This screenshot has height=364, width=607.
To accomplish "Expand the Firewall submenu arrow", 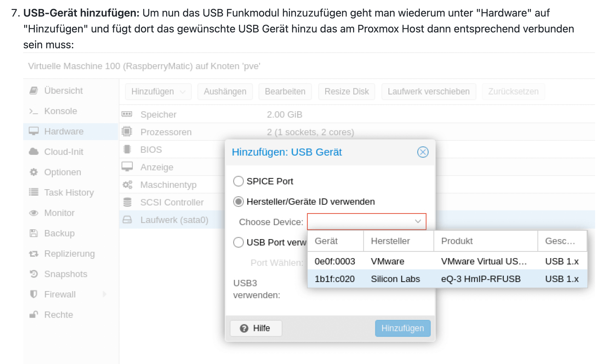I will tap(105, 294).
